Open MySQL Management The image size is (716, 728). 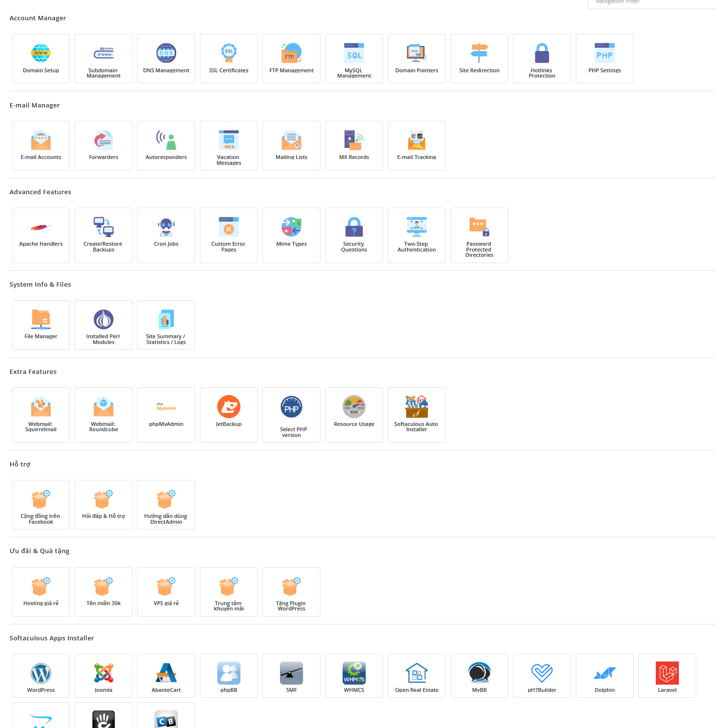pyautogui.click(x=354, y=58)
